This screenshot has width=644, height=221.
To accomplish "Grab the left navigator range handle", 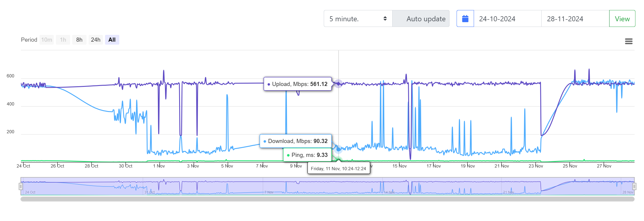I will click(x=21, y=186).
